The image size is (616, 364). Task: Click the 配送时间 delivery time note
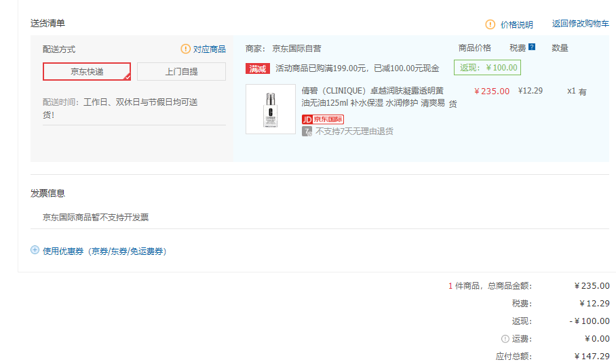(x=120, y=108)
